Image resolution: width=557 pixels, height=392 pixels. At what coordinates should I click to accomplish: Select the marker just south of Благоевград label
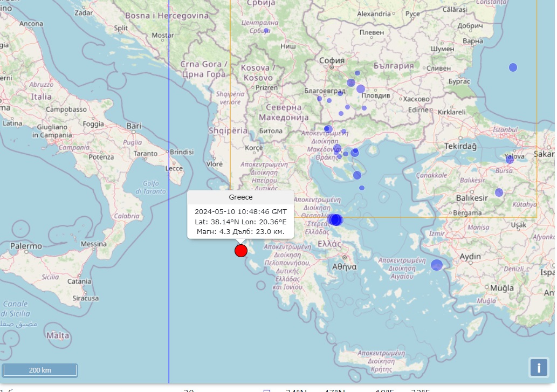coord(329,100)
